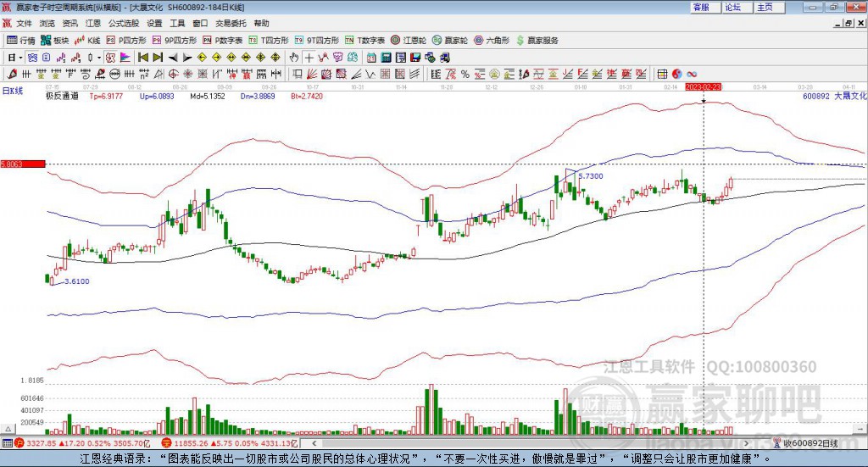This screenshot has width=868, height=467.
Task: Select the n² square number tool
Action: pos(144,74)
